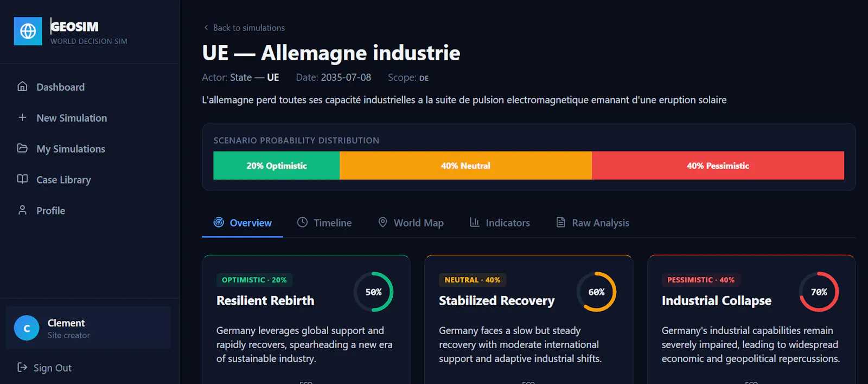Click the Sign Out arrow icon
This screenshot has width=868, height=384.
pos(22,368)
